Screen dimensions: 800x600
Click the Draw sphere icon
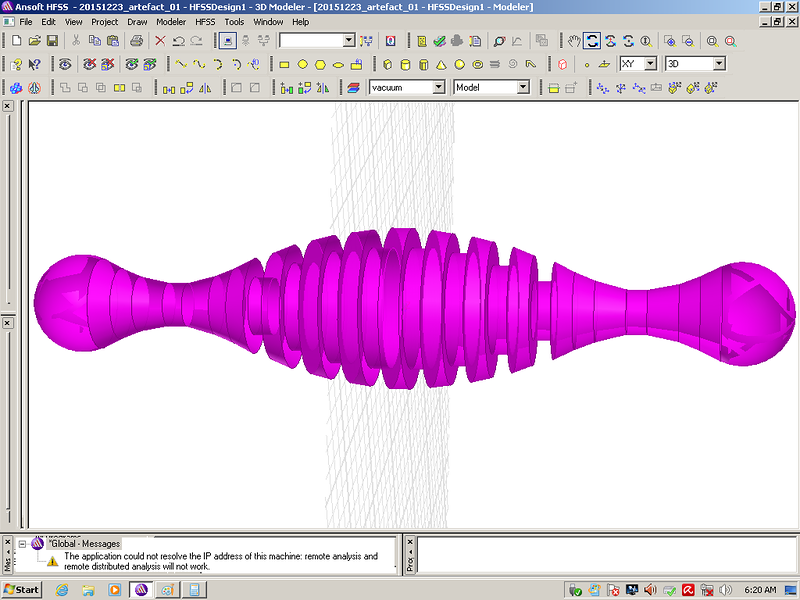click(x=459, y=64)
